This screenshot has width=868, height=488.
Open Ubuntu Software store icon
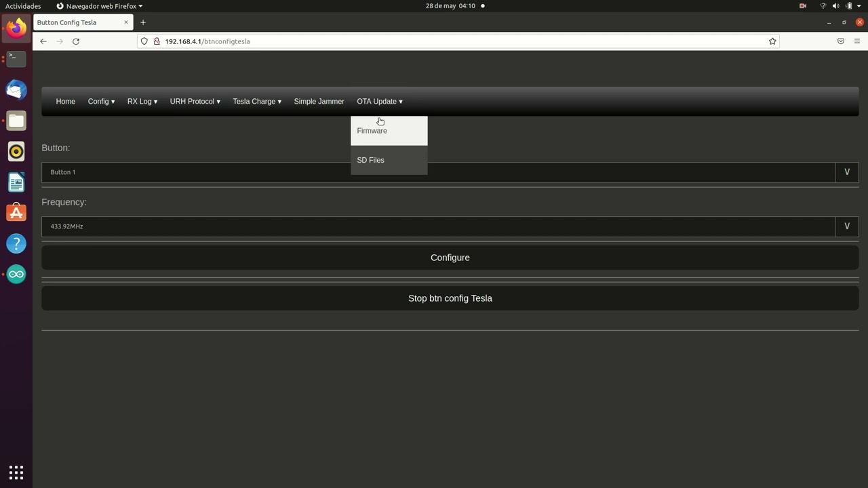click(x=16, y=213)
